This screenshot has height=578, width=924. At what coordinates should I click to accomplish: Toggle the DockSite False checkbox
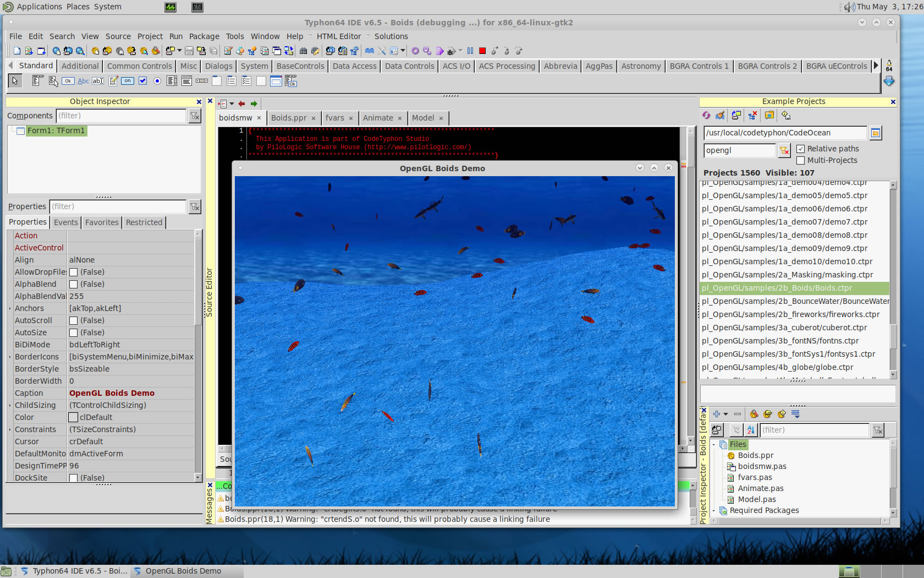tap(73, 478)
